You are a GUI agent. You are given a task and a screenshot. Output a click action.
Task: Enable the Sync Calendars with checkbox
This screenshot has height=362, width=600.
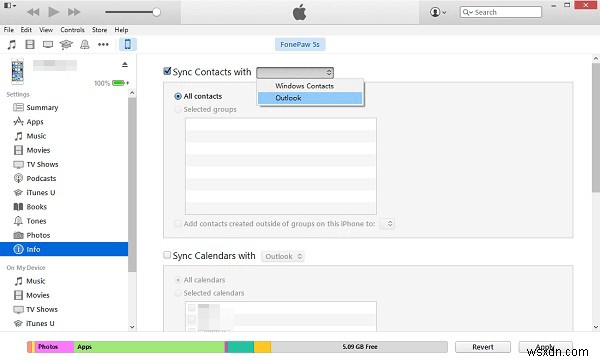(x=167, y=255)
